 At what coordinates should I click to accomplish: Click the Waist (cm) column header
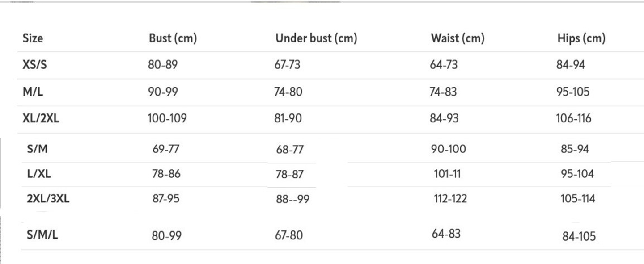coord(457,38)
